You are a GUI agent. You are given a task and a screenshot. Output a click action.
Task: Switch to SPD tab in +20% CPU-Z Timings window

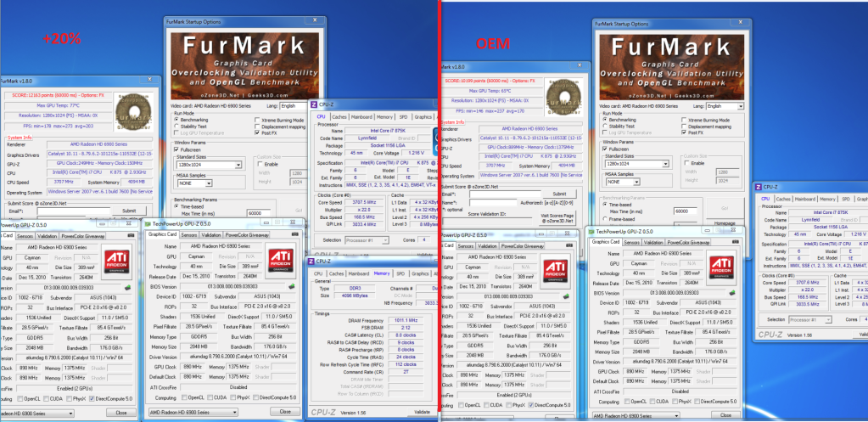point(400,273)
